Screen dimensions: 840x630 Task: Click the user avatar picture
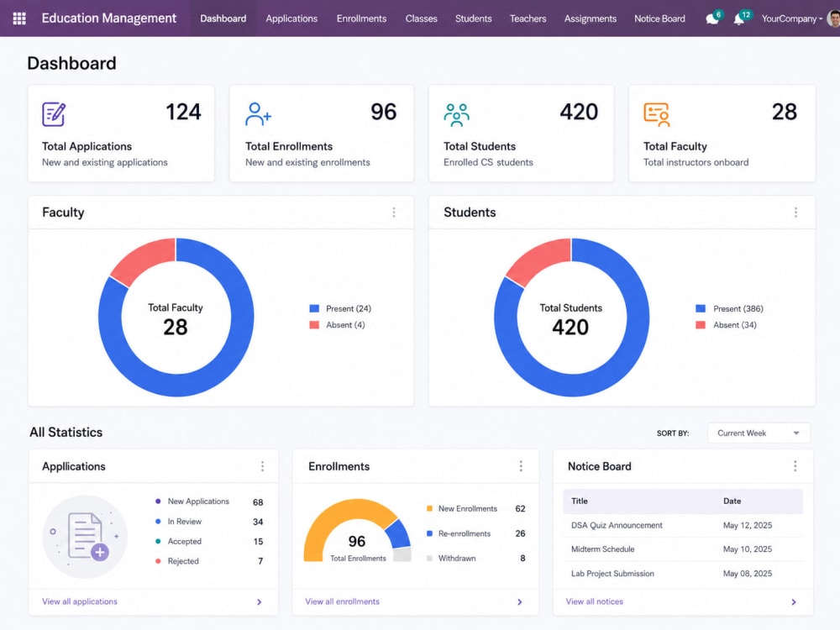[833, 18]
